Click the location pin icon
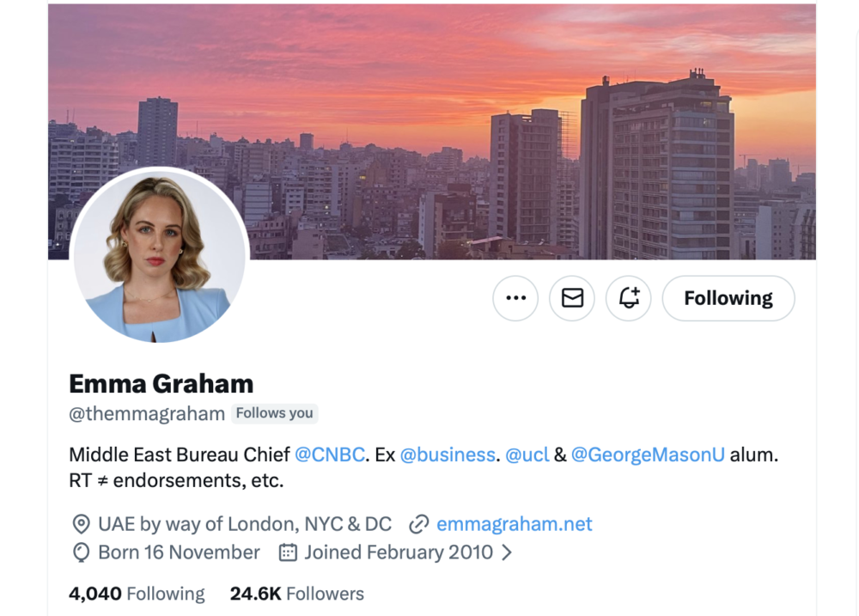Image resolution: width=859 pixels, height=616 pixels. click(82, 524)
